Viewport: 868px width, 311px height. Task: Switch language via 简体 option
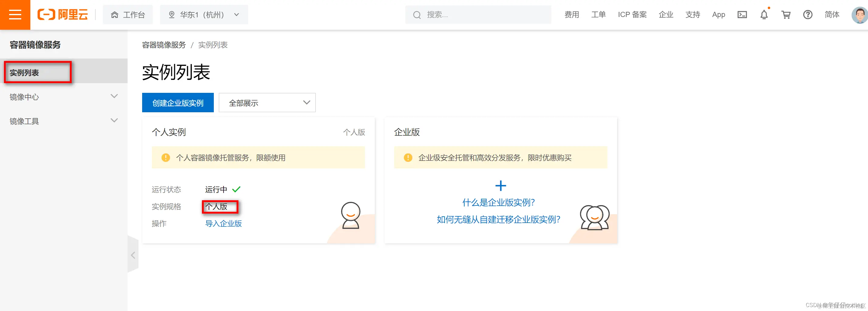[832, 15]
